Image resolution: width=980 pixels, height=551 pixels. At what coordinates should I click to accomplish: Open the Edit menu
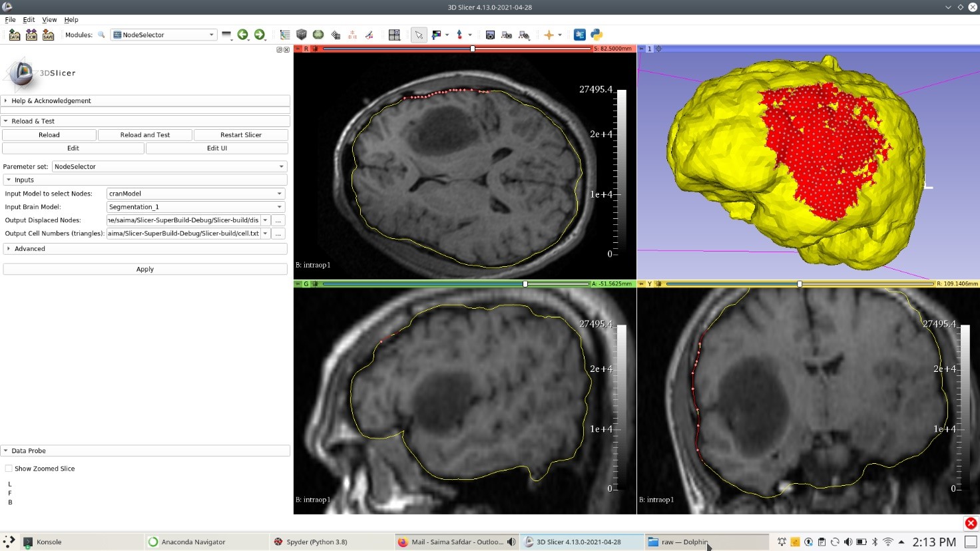pos(29,19)
